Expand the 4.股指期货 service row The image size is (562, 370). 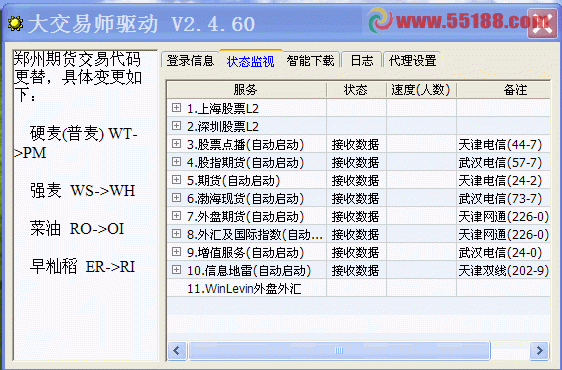click(x=176, y=162)
